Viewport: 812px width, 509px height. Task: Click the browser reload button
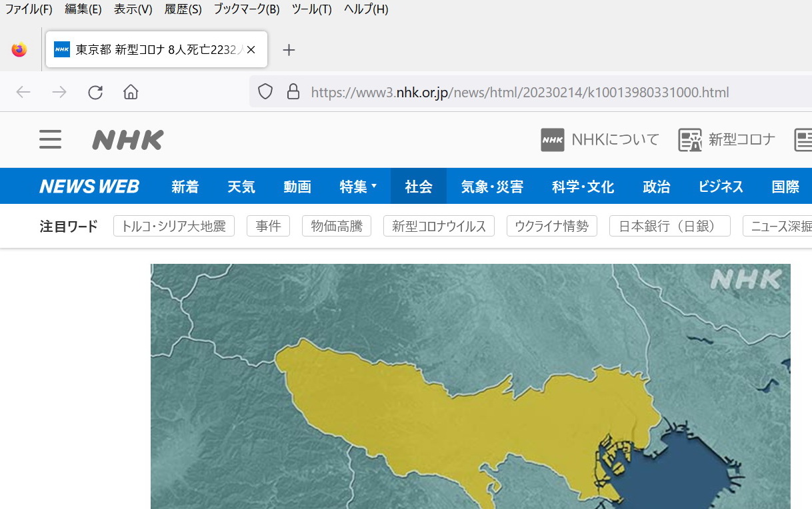(x=95, y=92)
